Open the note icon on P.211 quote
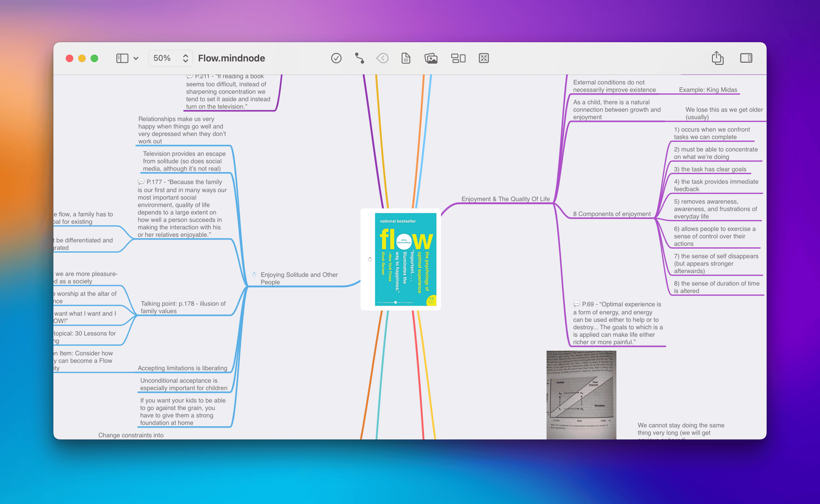 190,76
